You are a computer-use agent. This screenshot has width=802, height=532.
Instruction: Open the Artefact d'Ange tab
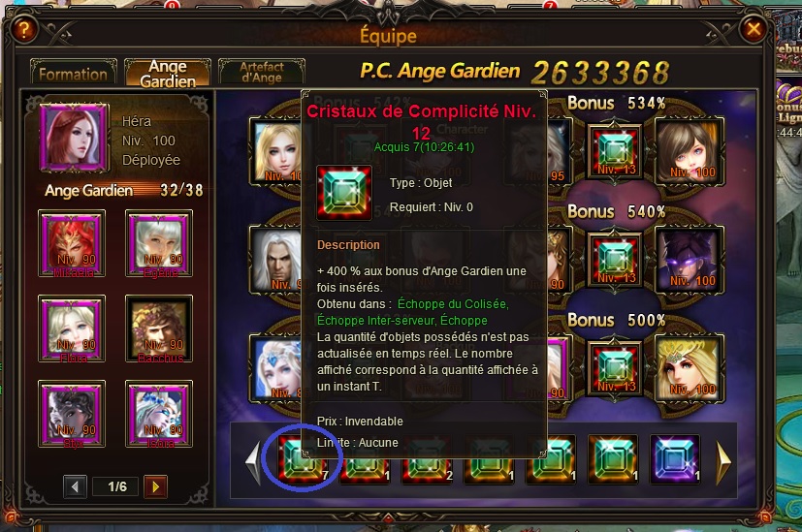pos(262,72)
